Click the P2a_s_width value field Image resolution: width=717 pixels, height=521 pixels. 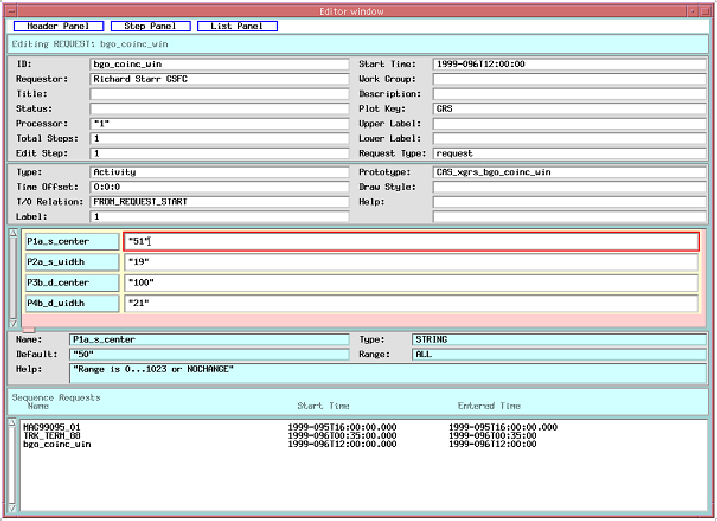(411, 262)
